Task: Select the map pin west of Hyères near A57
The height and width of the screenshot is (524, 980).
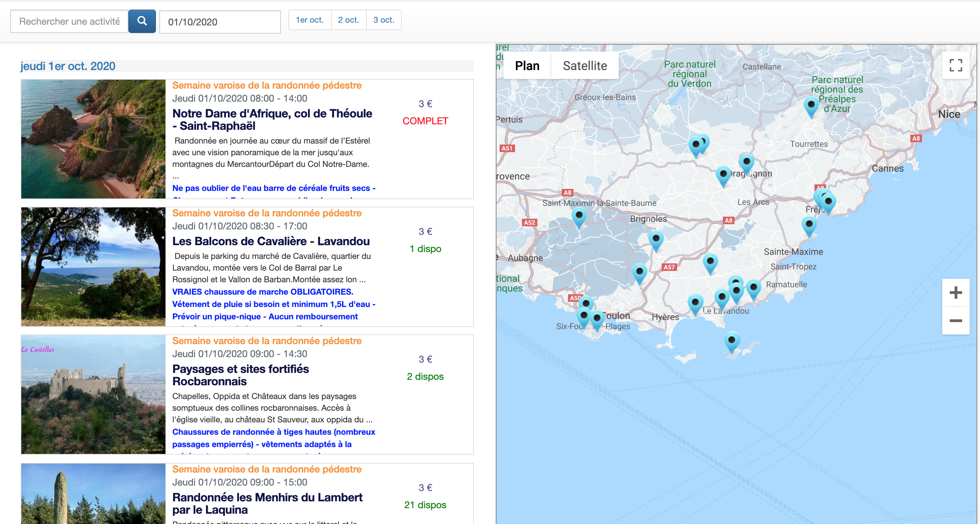Action: click(639, 275)
